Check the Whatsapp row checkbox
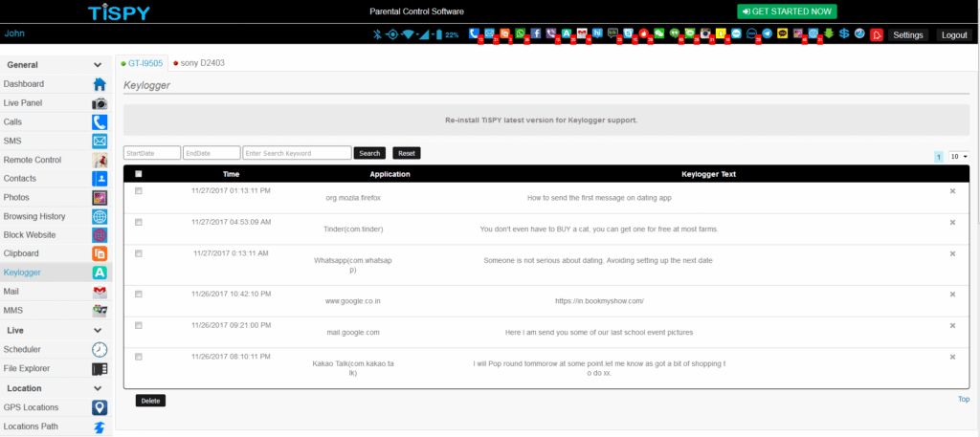Viewport: 980px width, 437px height. 138,253
